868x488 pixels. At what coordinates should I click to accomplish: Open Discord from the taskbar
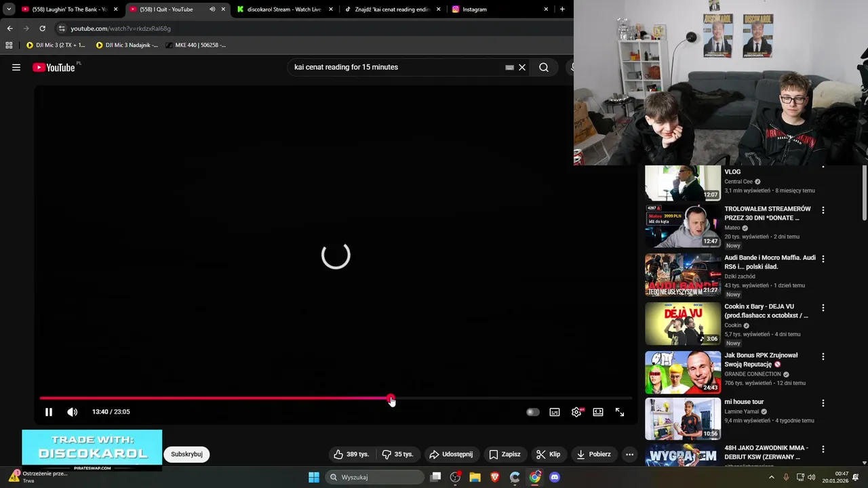[x=555, y=477]
